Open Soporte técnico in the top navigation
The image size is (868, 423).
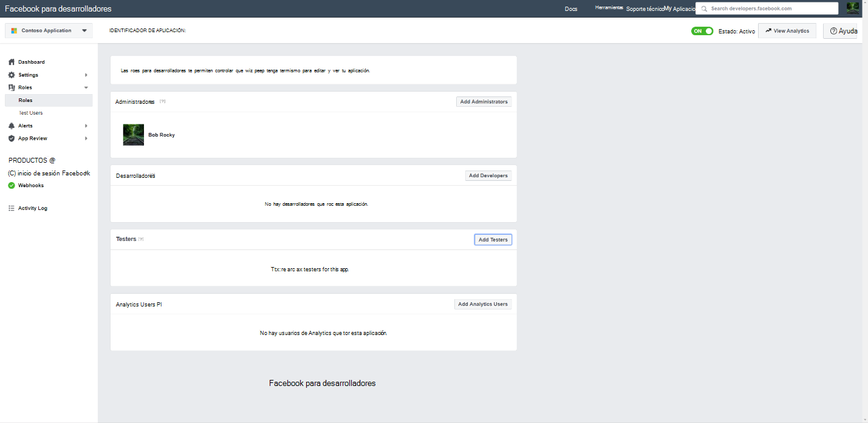click(645, 9)
